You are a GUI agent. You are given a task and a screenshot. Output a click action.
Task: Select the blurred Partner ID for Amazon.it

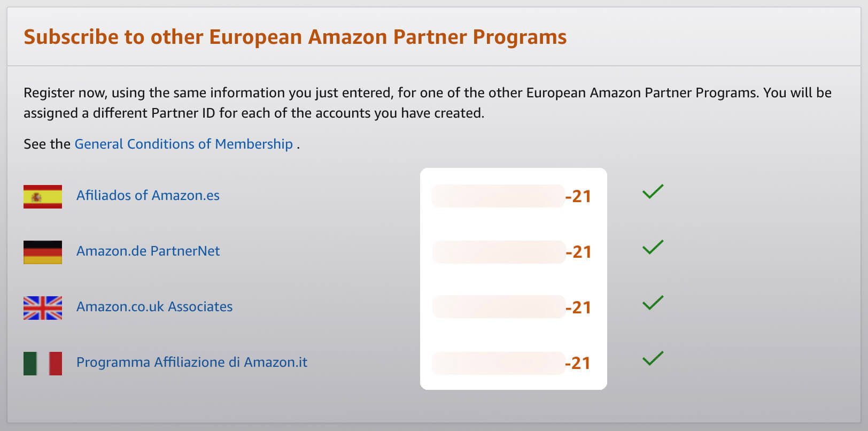(x=498, y=363)
